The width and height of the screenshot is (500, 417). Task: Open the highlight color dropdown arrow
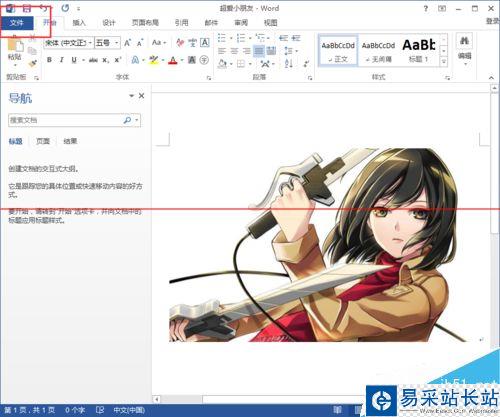click(x=163, y=60)
